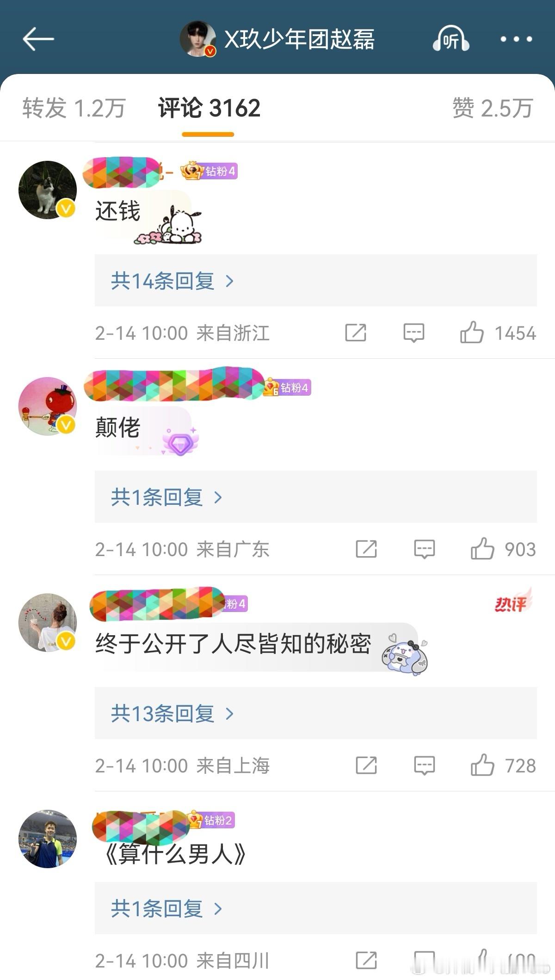Switch to the 赞 2.5万 tab
The image size is (555, 980).
[x=493, y=108]
